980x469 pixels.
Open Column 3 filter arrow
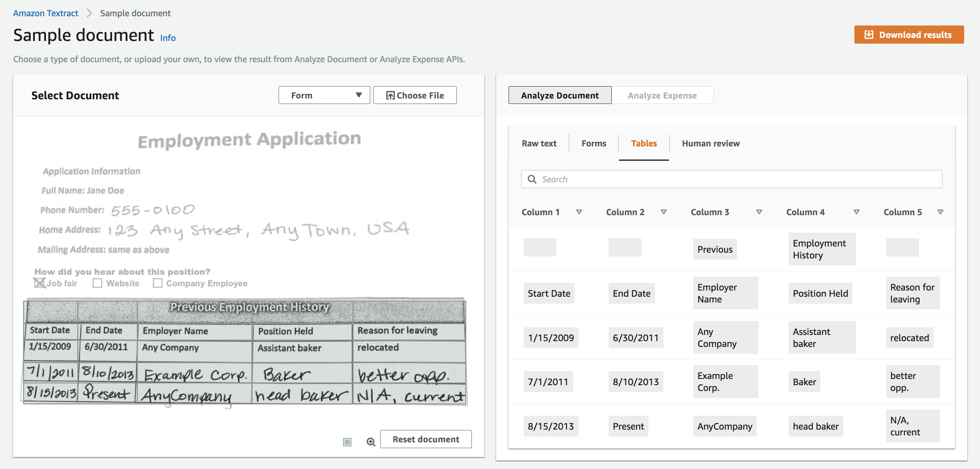click(759, 212)
